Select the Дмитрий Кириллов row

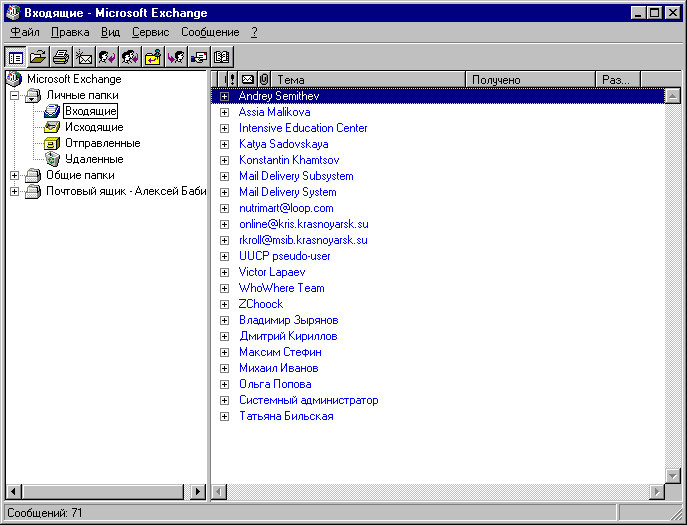pyautogui.click(x=438, y=336)
